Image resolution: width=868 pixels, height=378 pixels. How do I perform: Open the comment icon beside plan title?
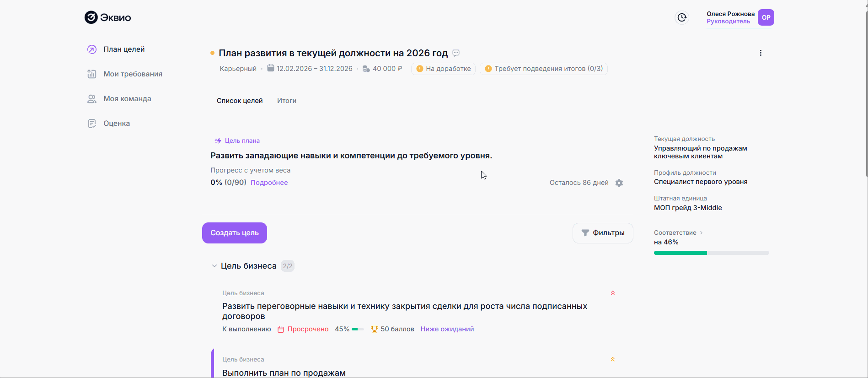coord(456,53)
